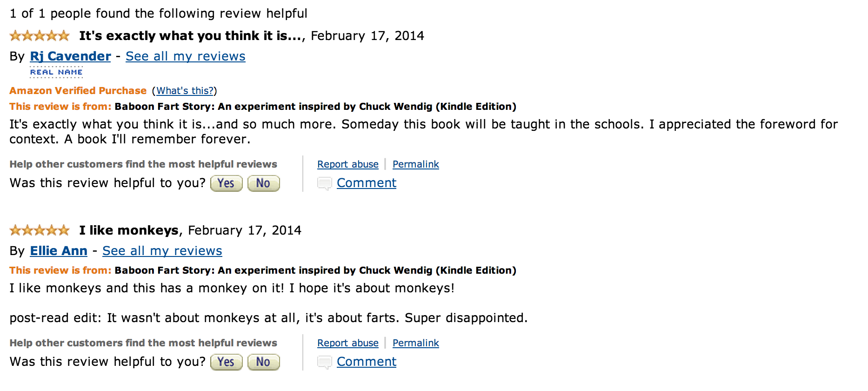Vote Yes on Ellie Ann's review
Viewport: 868px width, 391px height.
(x=226, y=362)
